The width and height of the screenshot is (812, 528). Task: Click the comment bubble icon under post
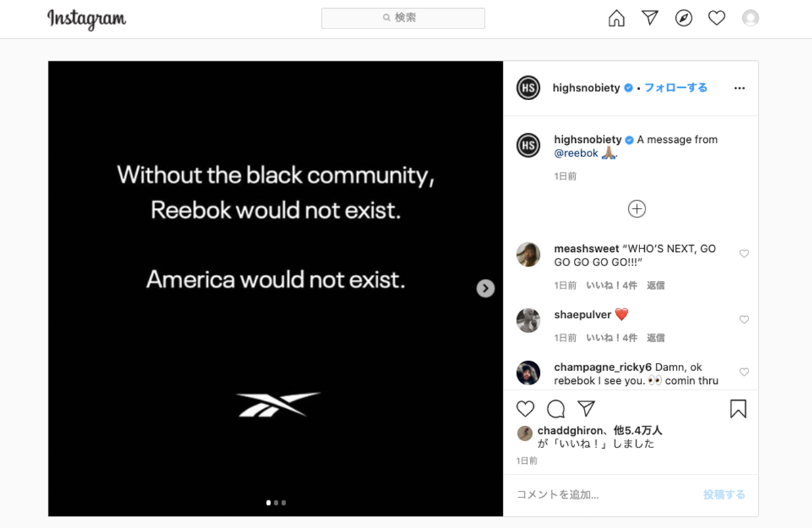click(x=556, y=409)
